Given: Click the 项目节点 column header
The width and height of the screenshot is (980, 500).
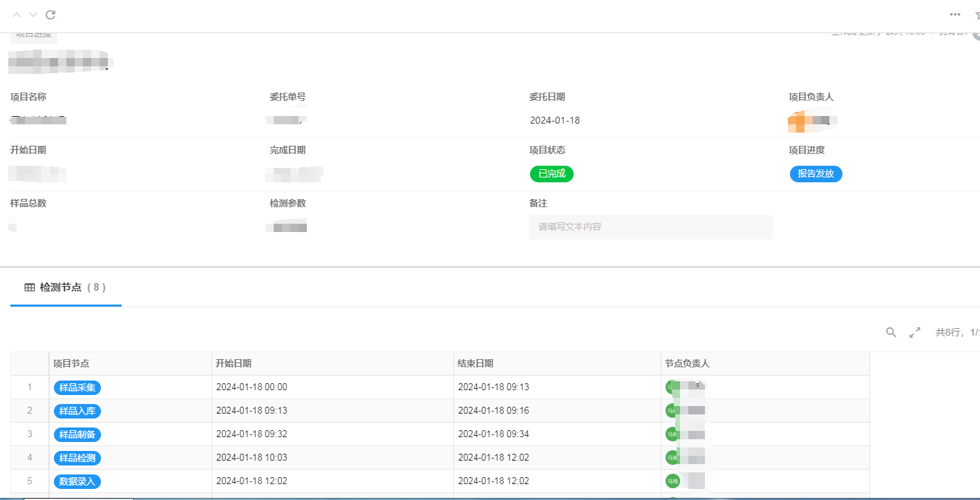Looking at the screenshot, I should click(x=71, y=363).
